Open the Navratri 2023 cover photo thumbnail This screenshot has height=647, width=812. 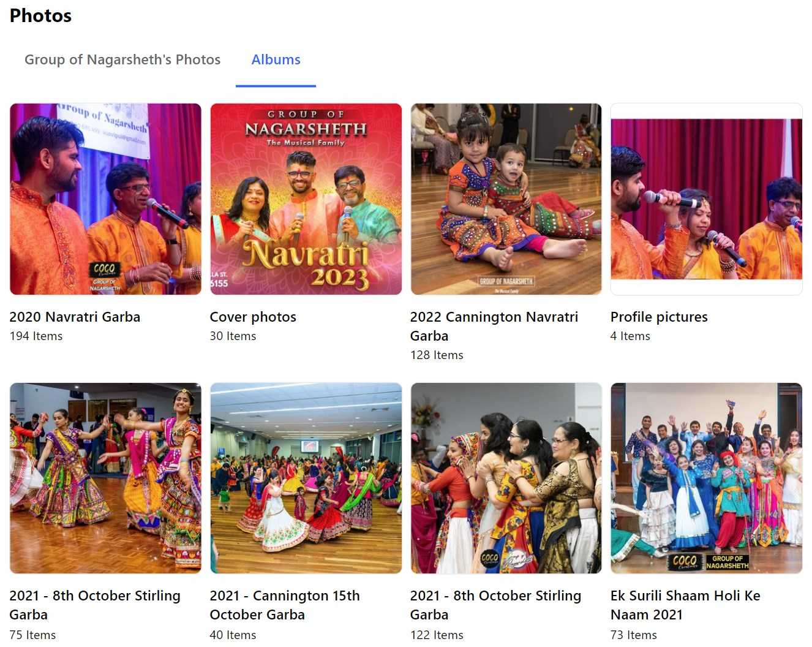click(306, 199)
